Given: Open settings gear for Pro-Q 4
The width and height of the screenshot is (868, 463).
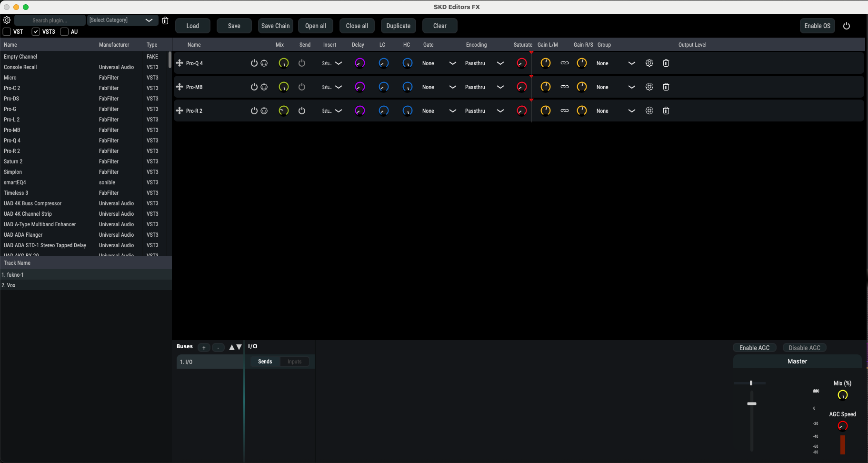Looking at the screenshot, I should (x=649, y=63).
